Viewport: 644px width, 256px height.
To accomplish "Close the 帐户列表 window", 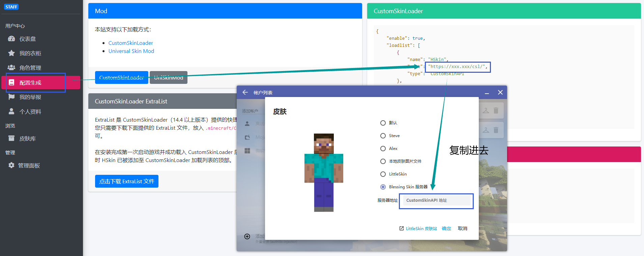I will pos(500,92).
